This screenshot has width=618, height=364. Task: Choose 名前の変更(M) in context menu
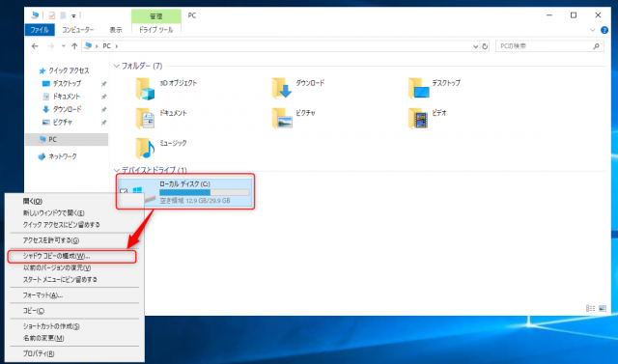(x=75, y=338)
